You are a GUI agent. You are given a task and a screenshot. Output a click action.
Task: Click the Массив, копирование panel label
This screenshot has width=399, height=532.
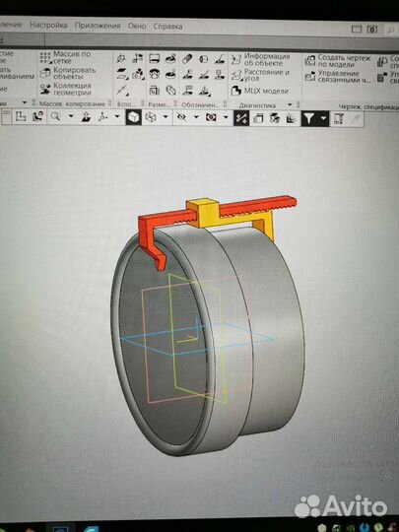coord(72,103)
